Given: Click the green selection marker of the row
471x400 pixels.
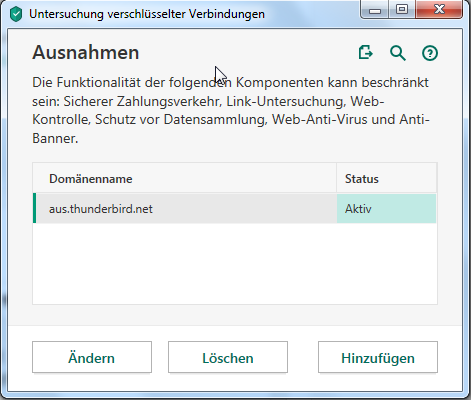Looking at the screenshot, I should coord(34,208).
